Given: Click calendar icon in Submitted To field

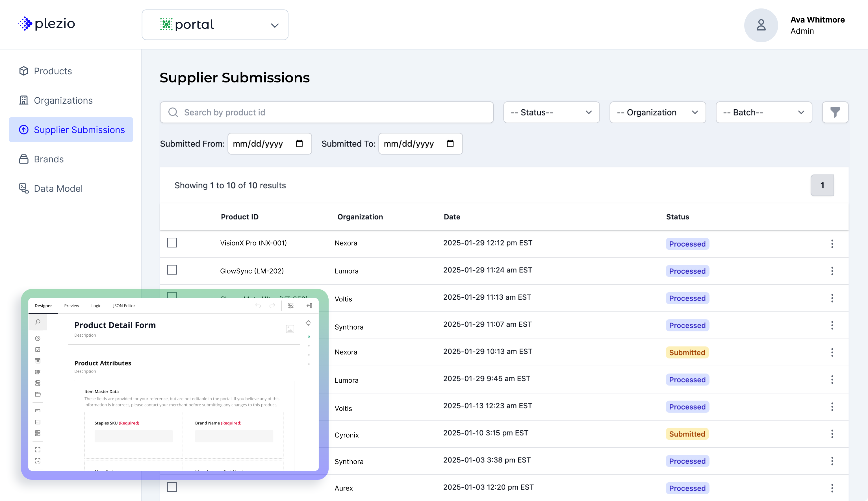Looking at the screenshot, I should 450,143.
